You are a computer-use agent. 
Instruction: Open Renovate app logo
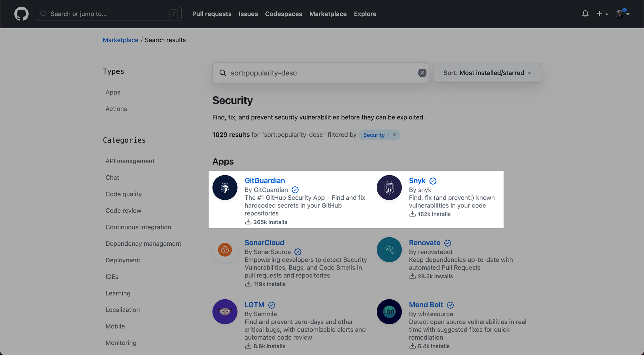point(389,250)
